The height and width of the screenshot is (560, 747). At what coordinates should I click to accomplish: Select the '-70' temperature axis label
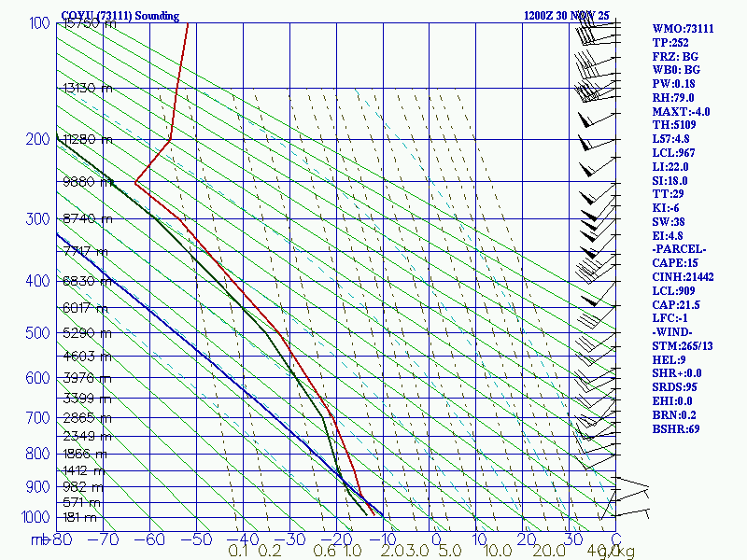click(x=103, y=539)
